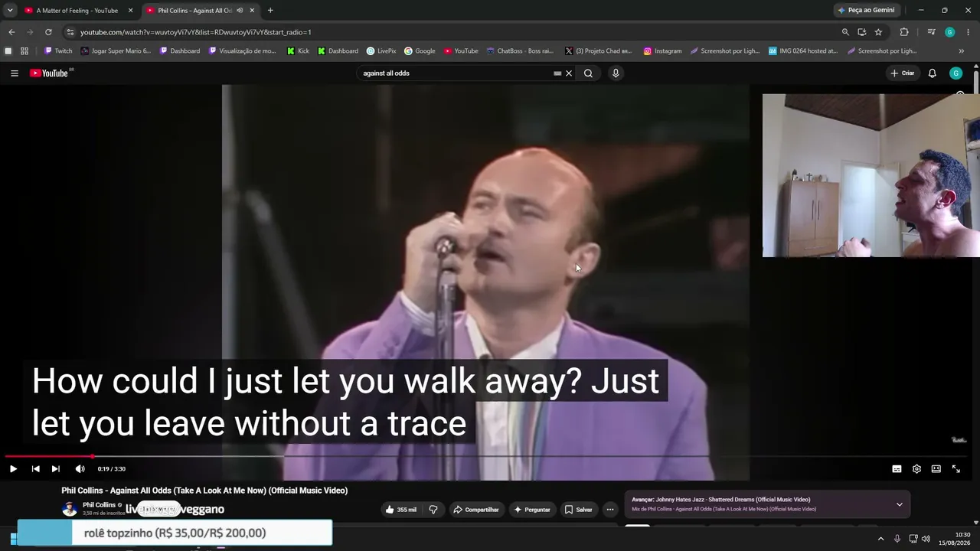Open the YouTube account avatar menu

pyautogui.click(x=955, y=73)
